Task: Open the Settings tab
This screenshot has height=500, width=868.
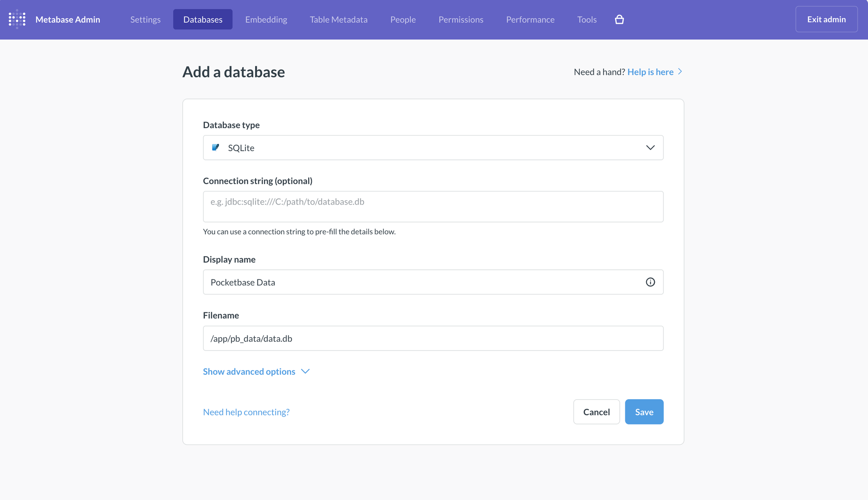Action: tap(145, 20)
